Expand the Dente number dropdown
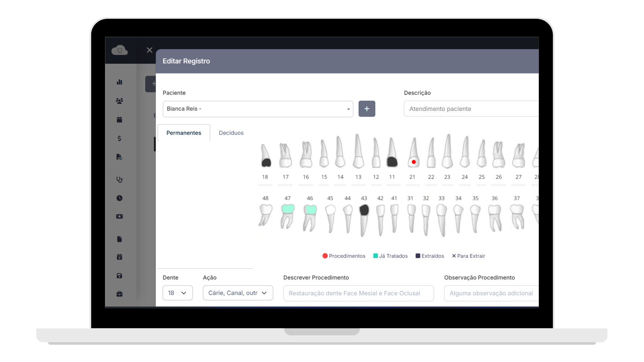Screen dimensions: 644x362 177,293
